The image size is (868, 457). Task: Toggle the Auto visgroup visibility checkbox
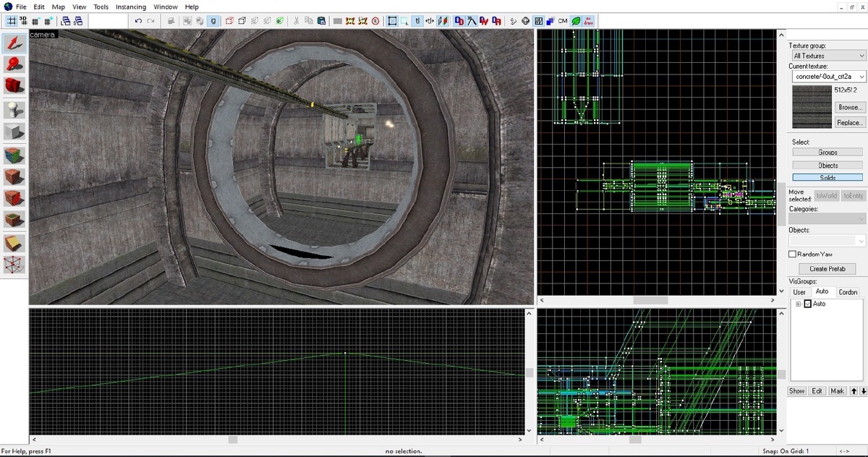point(807,303)
